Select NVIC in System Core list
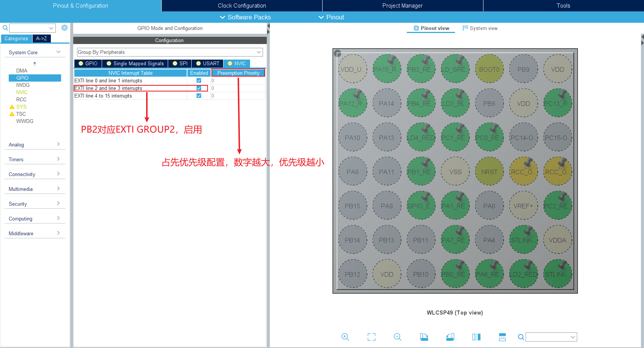This screenshot has height=348, width=644. tap(22, 92)
